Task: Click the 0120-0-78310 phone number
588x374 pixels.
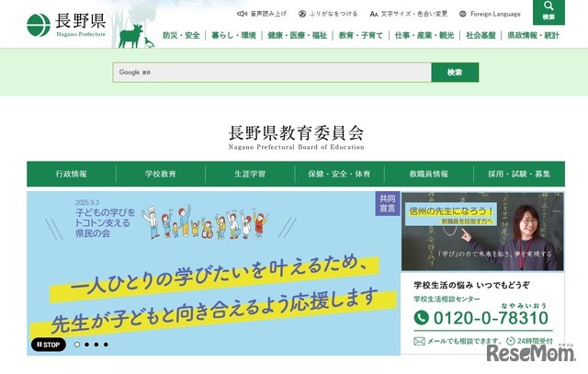Action: [491, 318]
